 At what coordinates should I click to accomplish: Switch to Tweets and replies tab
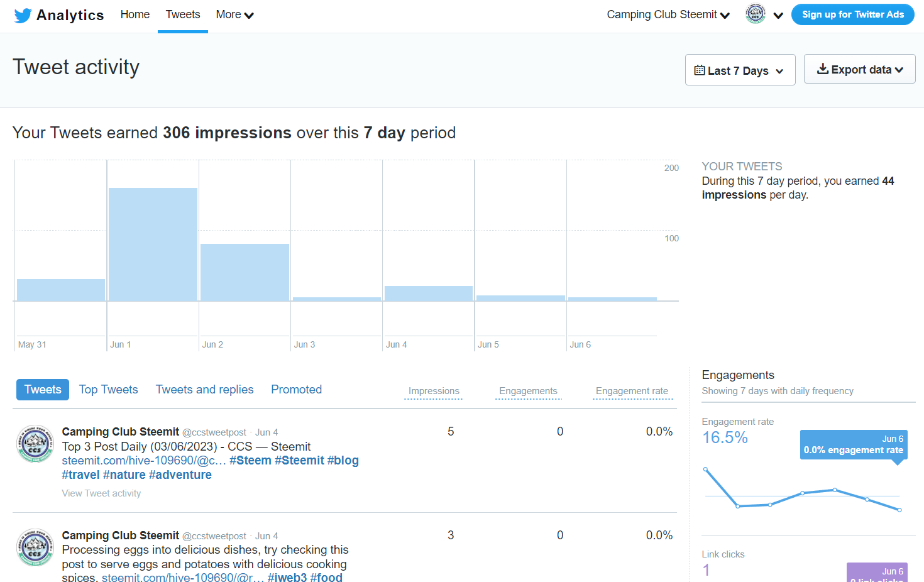(x=204, y=390)
